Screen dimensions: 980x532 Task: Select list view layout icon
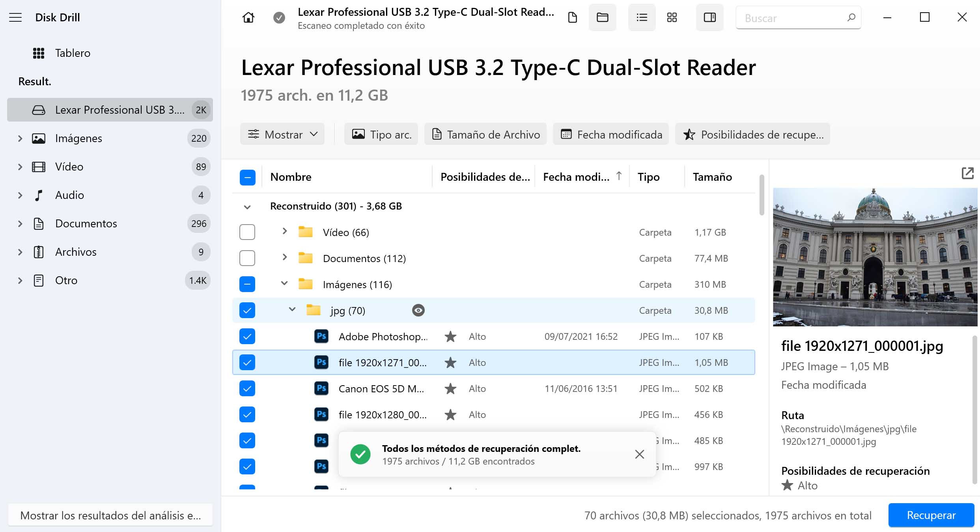642,17
